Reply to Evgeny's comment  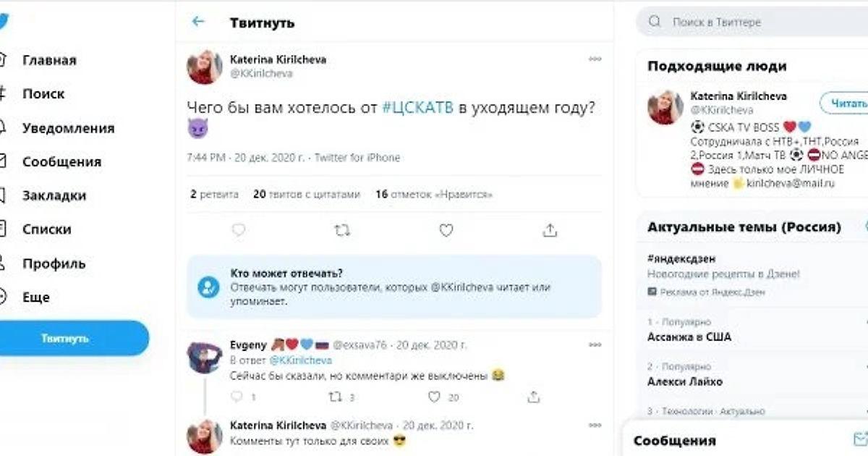[x=237, y=397]
